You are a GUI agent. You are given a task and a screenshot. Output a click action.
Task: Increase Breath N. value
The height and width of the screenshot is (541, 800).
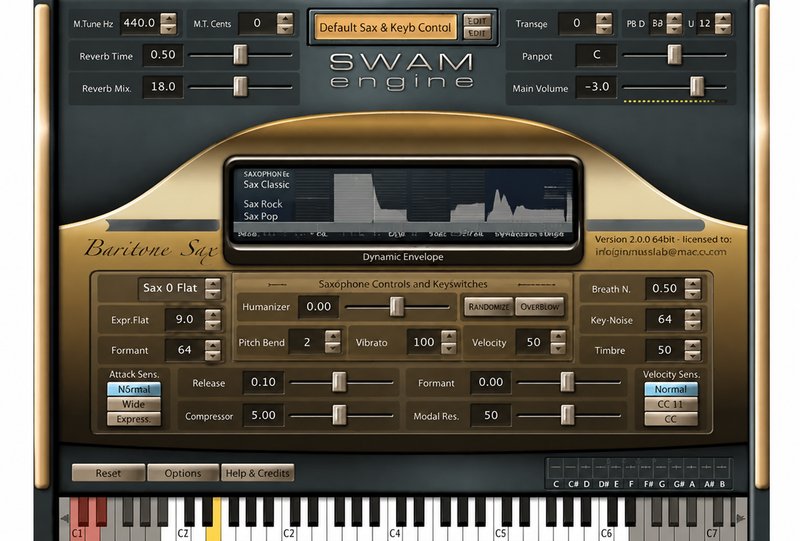click(x=692, y=283)
